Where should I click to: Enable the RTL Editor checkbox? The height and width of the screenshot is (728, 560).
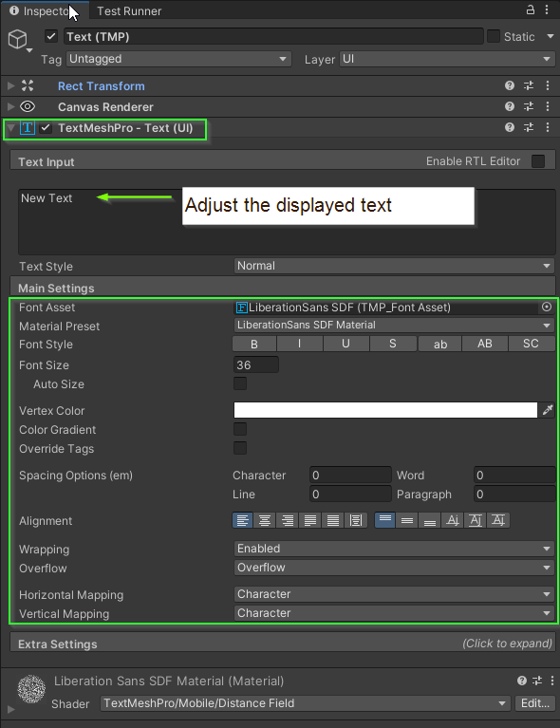click(x=538, y=161)
